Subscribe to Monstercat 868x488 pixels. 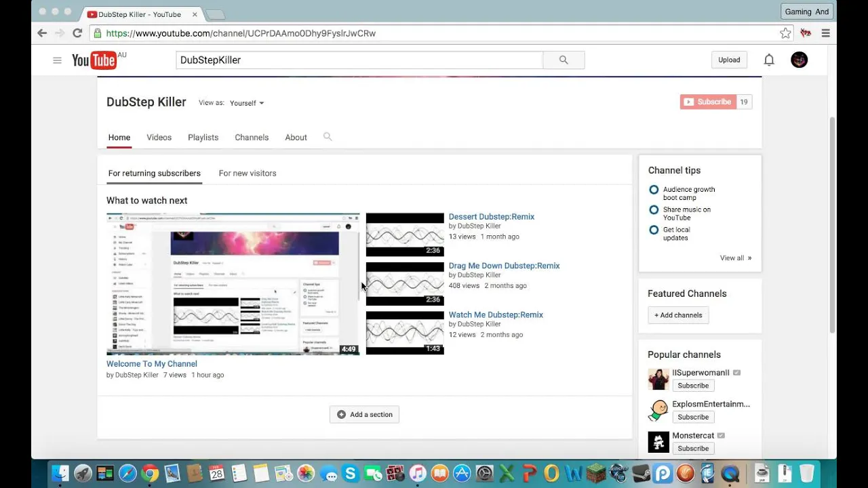(x=693, y=448)
